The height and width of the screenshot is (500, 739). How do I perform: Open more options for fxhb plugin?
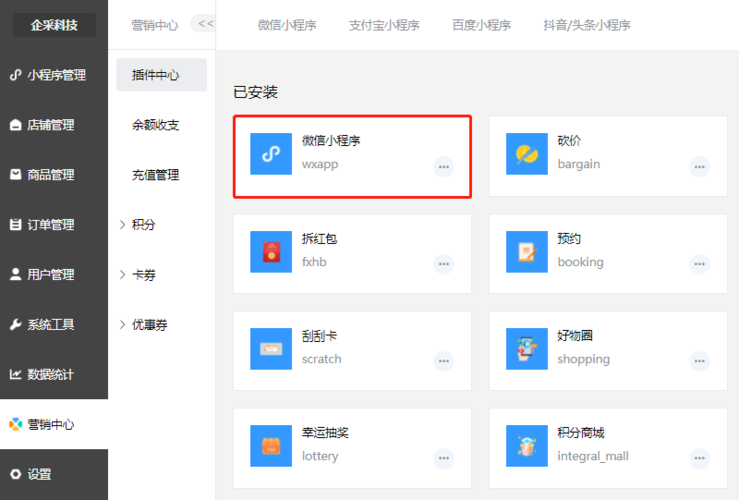(x=443, y=264)
